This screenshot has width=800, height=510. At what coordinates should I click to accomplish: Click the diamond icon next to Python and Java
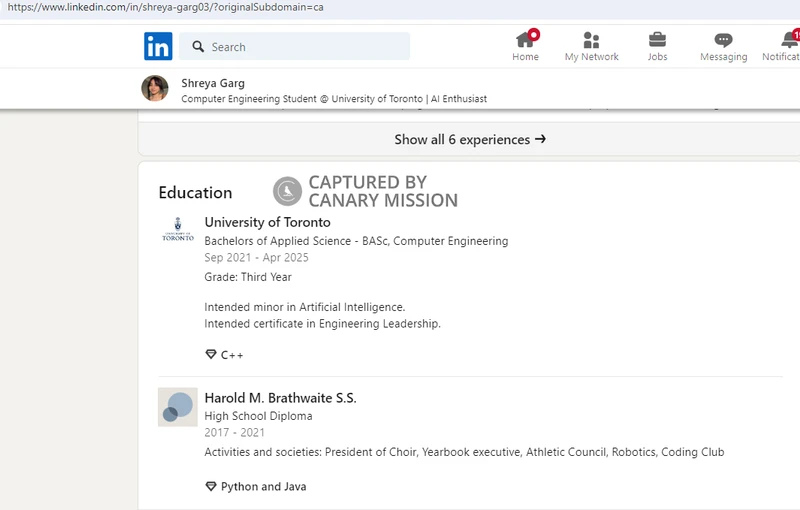point(211,486)
